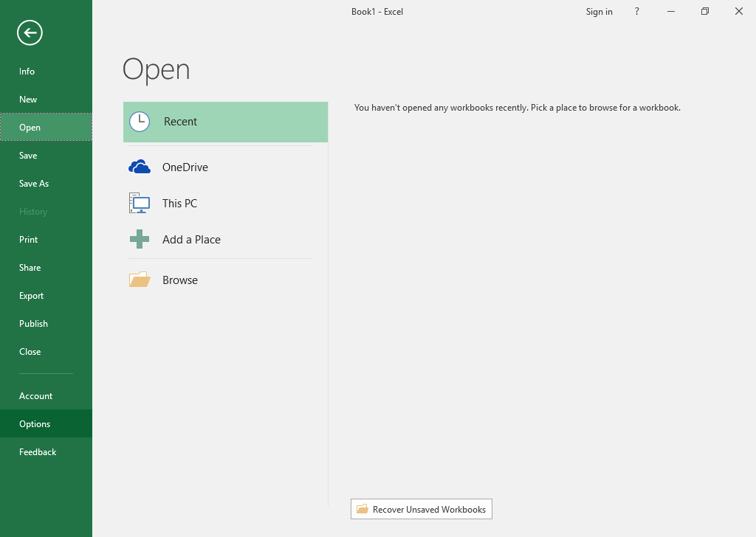Open the Feedback page
The width and height of the screenshot is (756, 537).
point(46,451)
